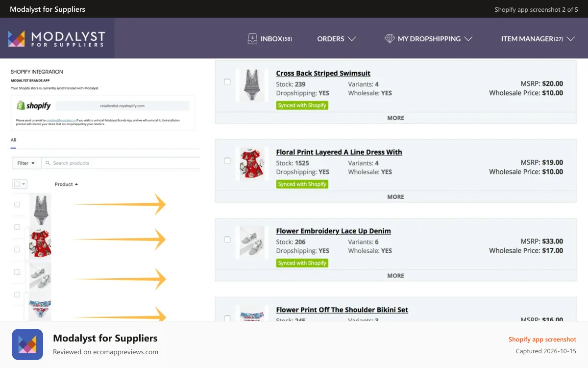Click the Modalyst for Suppliers logo
This screenshot has width=588, height=368.
[x=57, y=39]
